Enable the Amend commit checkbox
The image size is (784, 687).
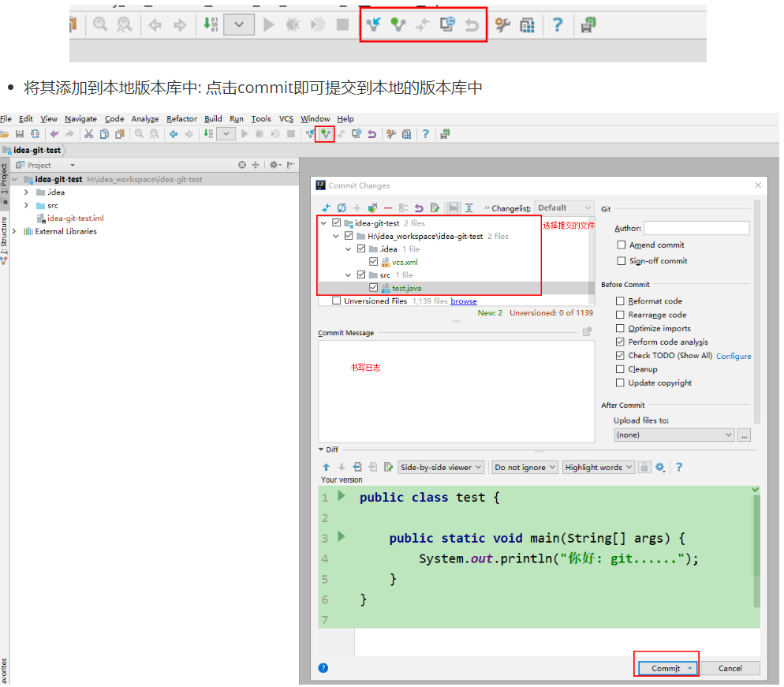622,245
